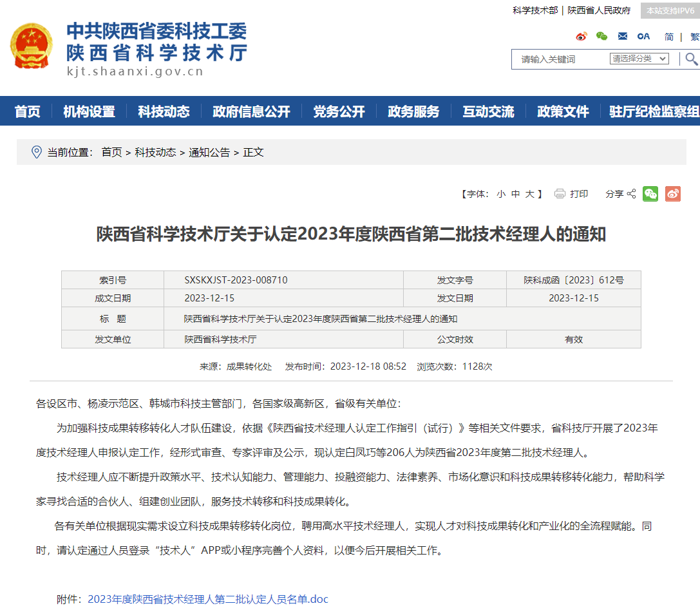
Task: Click the 发布时间 2023-12-18 08:52 text
Action: [346, 366]
